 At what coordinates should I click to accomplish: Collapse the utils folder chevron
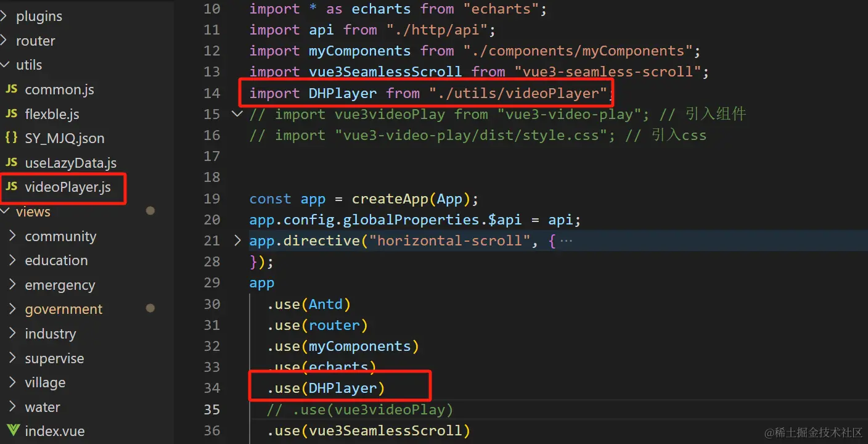click(x=5, y=65)
